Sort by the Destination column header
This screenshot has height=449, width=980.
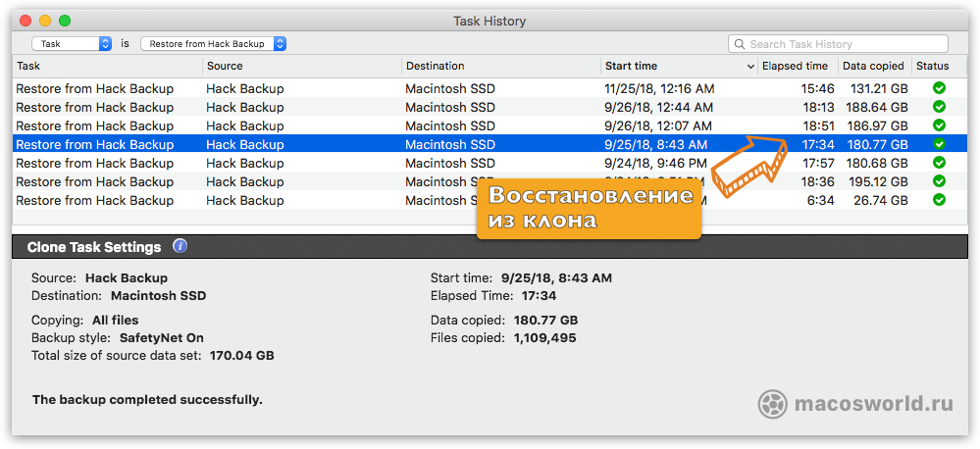point(501,66)
